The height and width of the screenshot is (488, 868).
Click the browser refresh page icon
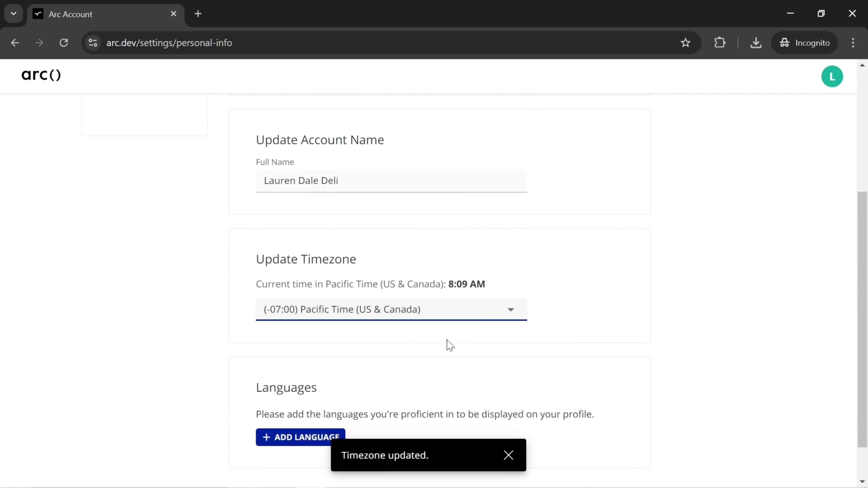[x=64, y=42]
